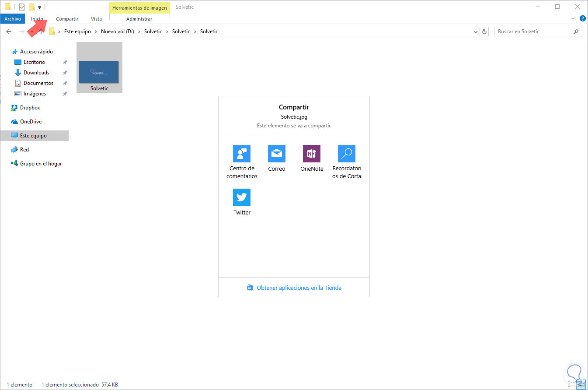
Task: Share the file with Correo
Action: [277, 158]
